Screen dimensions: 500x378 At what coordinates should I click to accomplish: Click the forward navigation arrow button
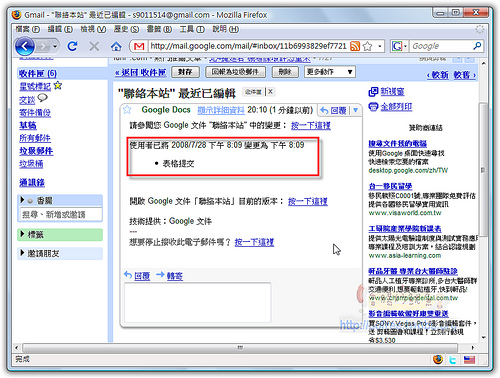[x=43, y=46]
